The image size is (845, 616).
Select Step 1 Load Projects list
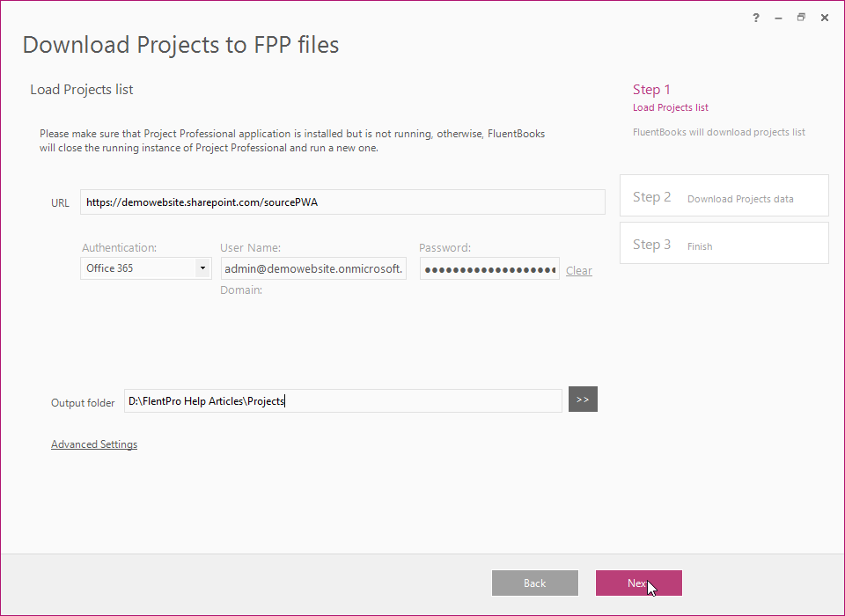pyautogui.click(x=671, y=98)
